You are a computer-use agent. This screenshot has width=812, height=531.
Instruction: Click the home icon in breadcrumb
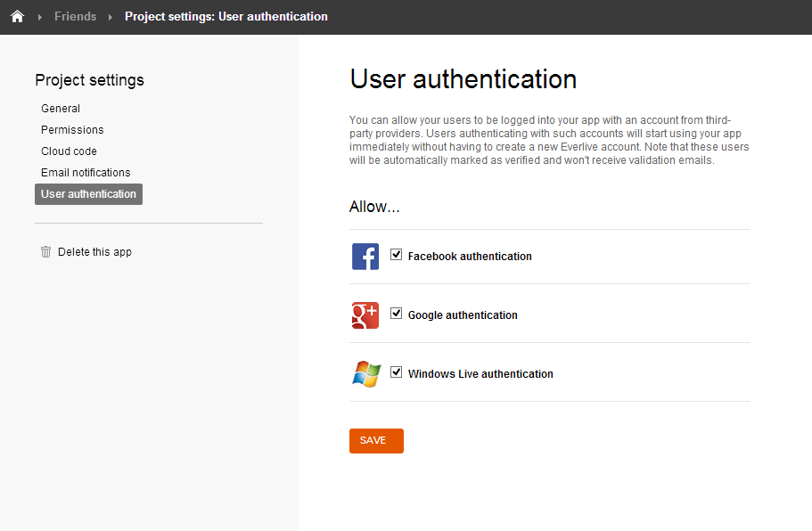coord(17,17)
